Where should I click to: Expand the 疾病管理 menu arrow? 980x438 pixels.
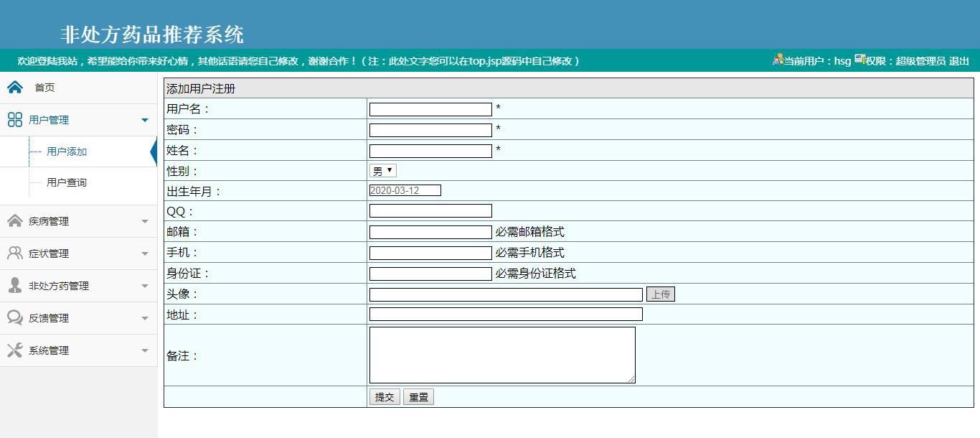145,221
